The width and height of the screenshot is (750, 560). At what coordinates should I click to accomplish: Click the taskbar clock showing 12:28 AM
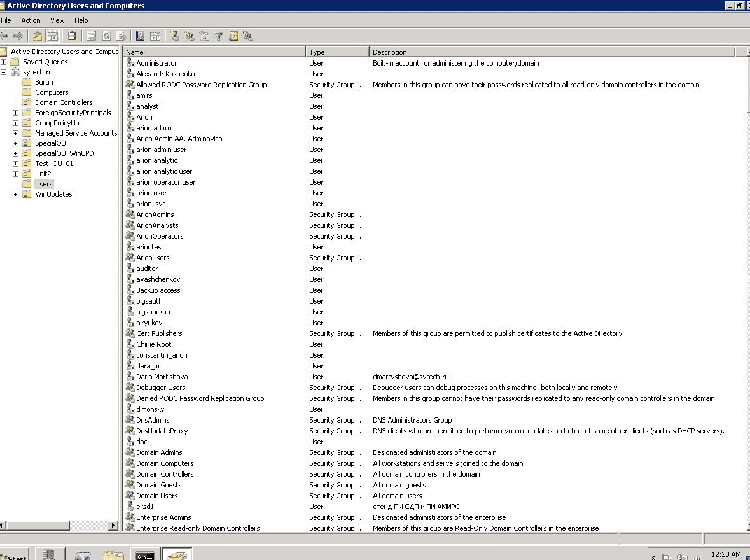click(x=726, y=554)
